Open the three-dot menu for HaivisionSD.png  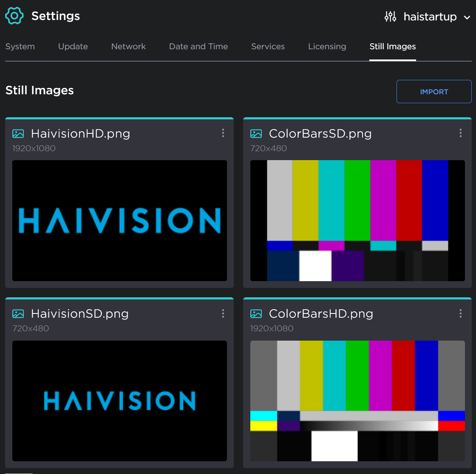coord(223,313)
